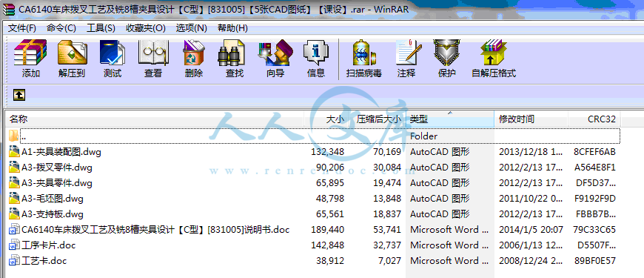Go up one folder level arrow
Screen dimensions: 644x278
coord(19,95)
